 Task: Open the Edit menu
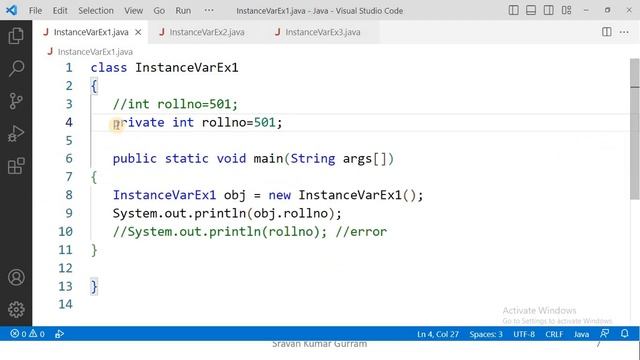[60, 11]
